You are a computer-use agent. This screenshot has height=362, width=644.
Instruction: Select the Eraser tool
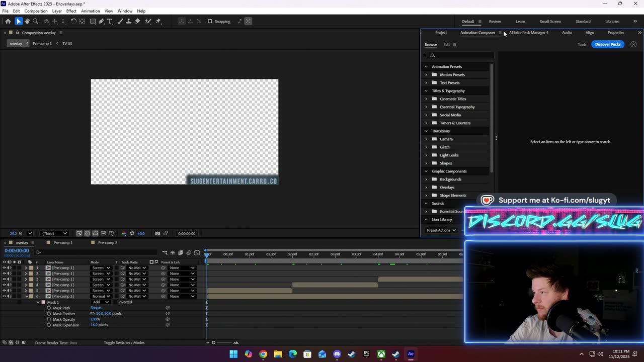pos(137,21)
